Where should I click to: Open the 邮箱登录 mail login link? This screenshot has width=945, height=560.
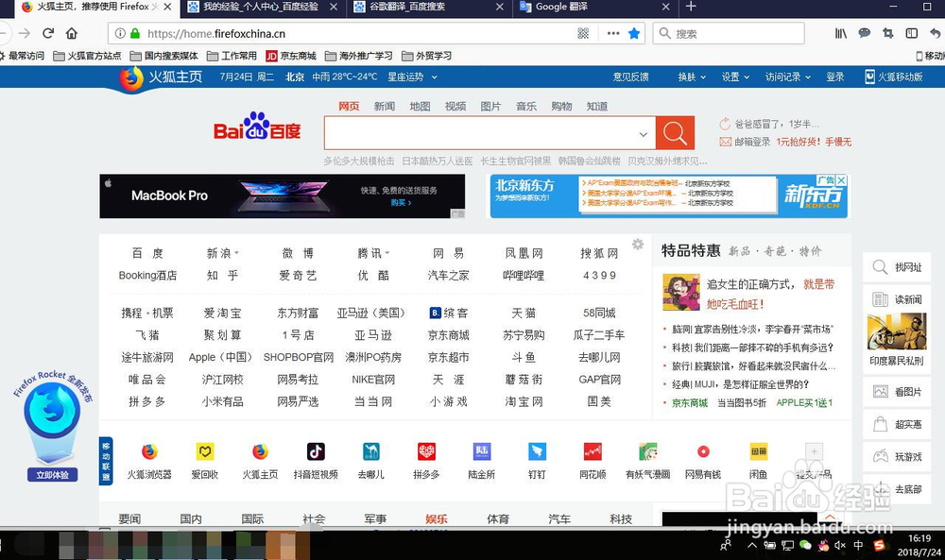(x=746, y=142)
